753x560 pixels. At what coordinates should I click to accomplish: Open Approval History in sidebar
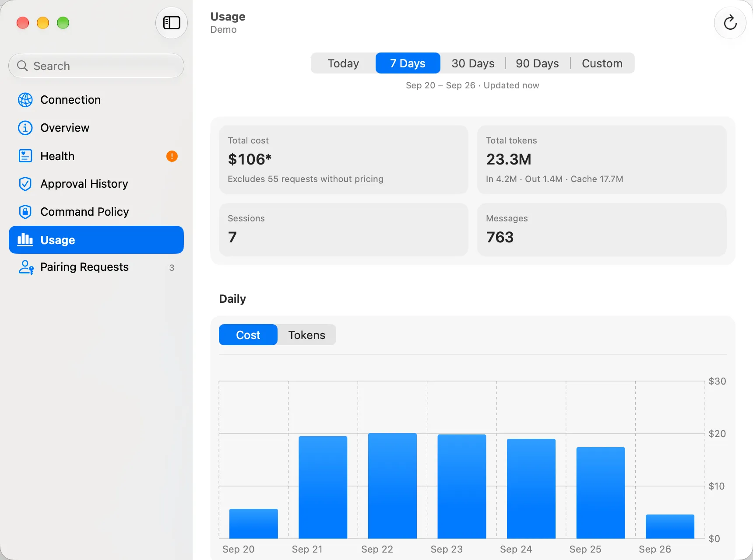point(96,184)
